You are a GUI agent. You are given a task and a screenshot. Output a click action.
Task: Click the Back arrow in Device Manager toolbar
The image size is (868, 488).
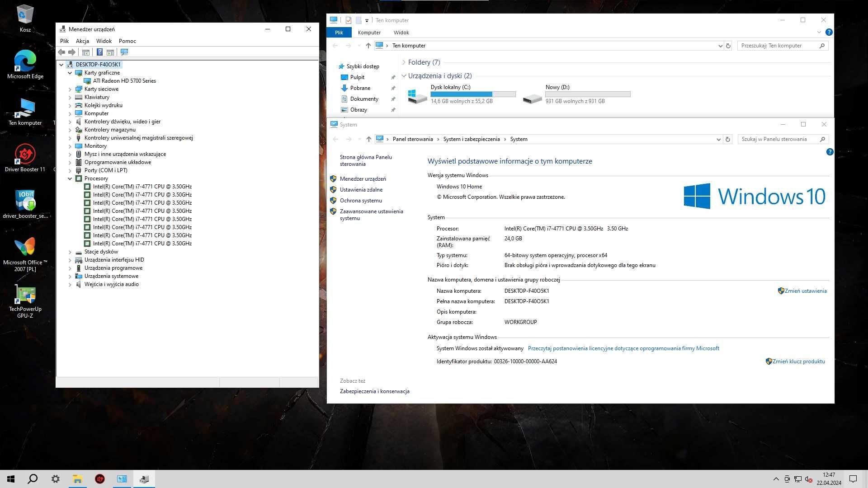(x=61, y=52)
